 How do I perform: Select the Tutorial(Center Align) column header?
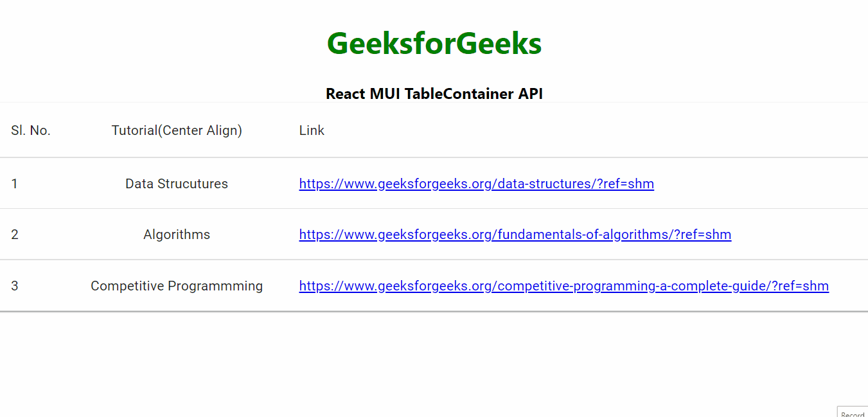click(177, 130)
